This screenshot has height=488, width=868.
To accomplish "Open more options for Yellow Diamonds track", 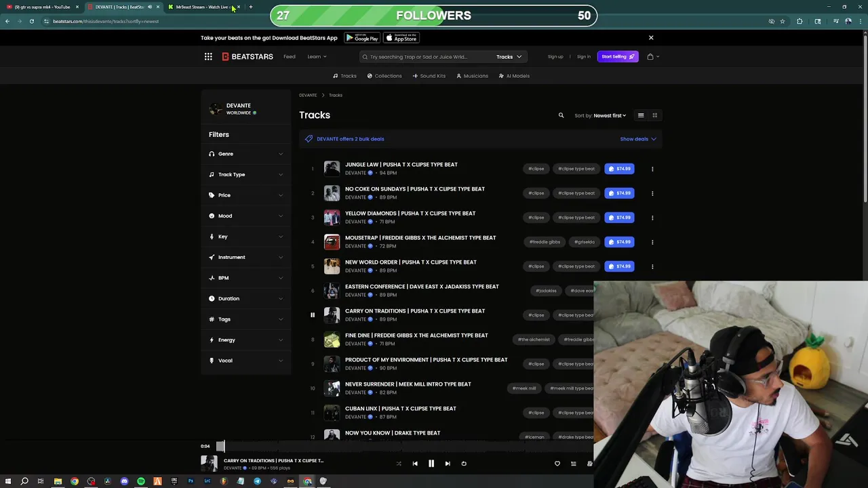I will click(652, 218).
